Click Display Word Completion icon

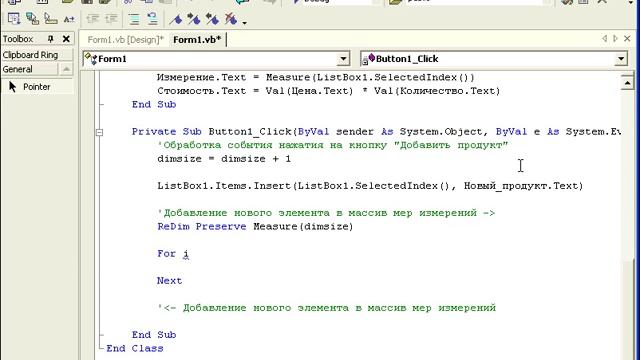(69, 19)
